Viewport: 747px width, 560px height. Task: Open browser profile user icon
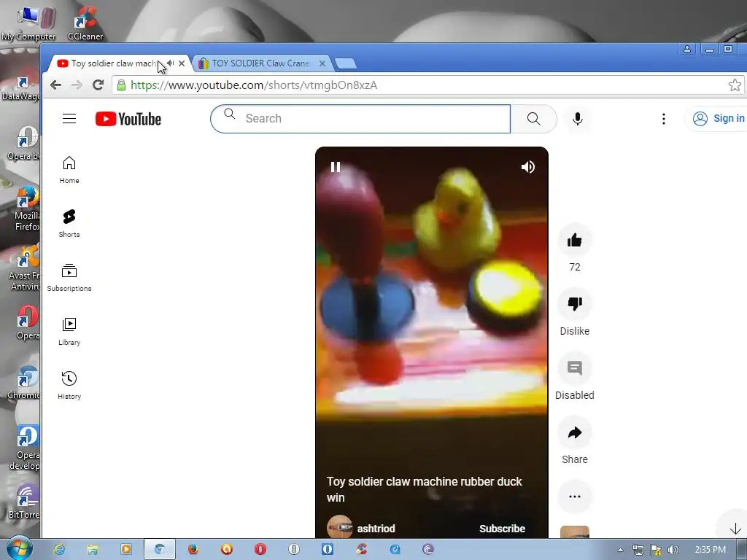(687, 49)
